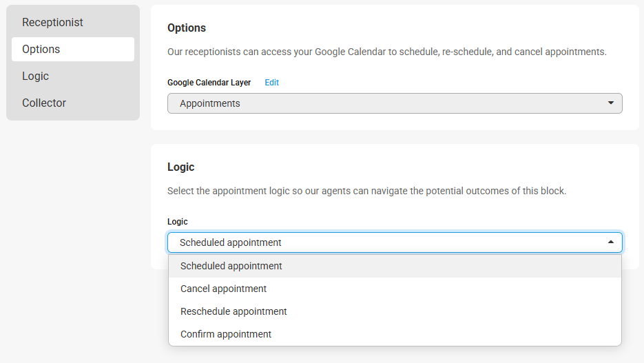Viewport: 644px width, 363px height.
Task: Choose Cancel appointment from the list
Action: [223, 289]
